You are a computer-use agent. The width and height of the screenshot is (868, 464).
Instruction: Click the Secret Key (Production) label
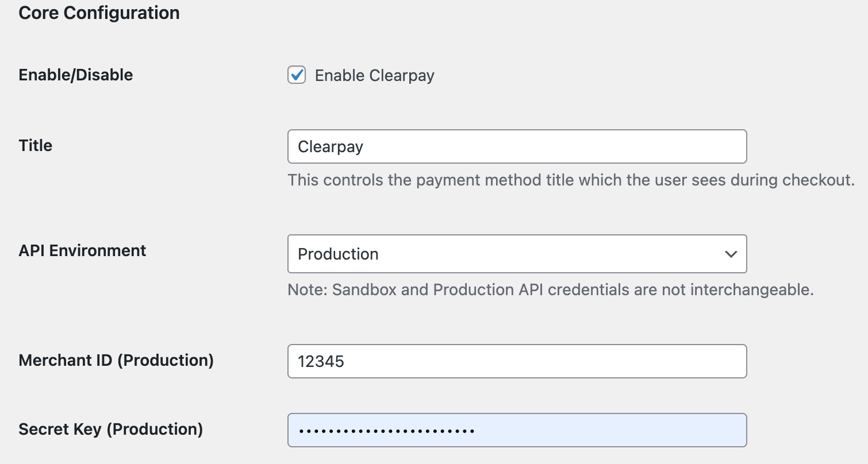point(110,430)
